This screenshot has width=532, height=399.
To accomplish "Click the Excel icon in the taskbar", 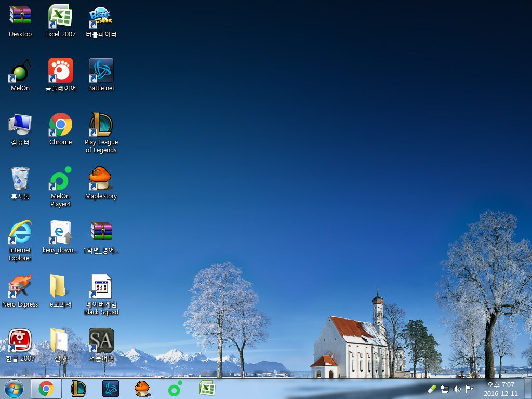I will [207, 388].
